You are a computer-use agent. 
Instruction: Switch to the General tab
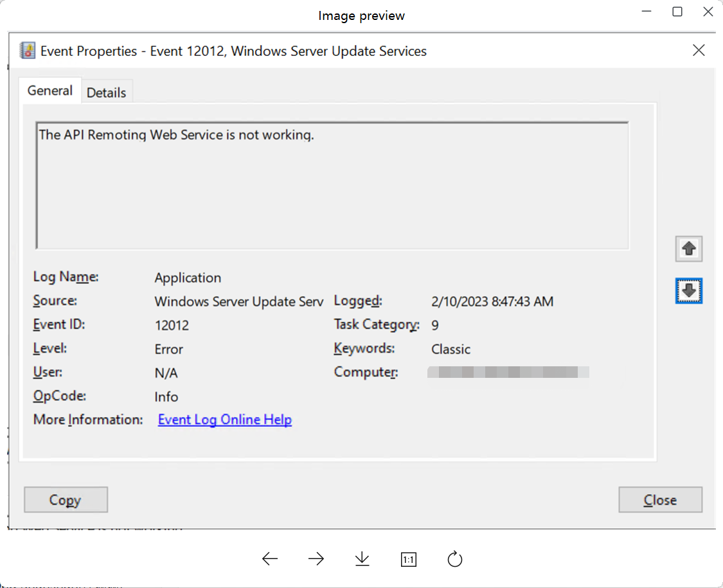49,91
